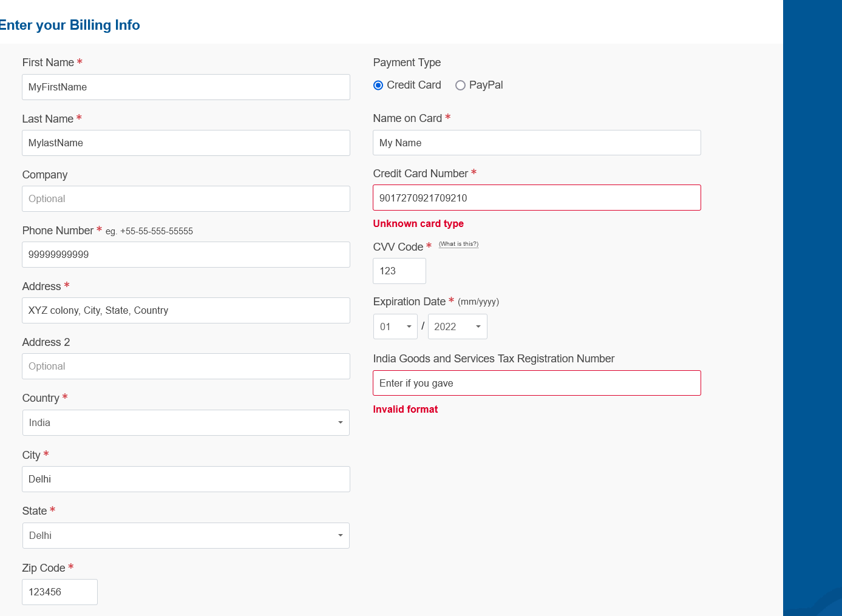Click the Name on Card field
Screen dimensions: 842x616
tap(537, 143)
